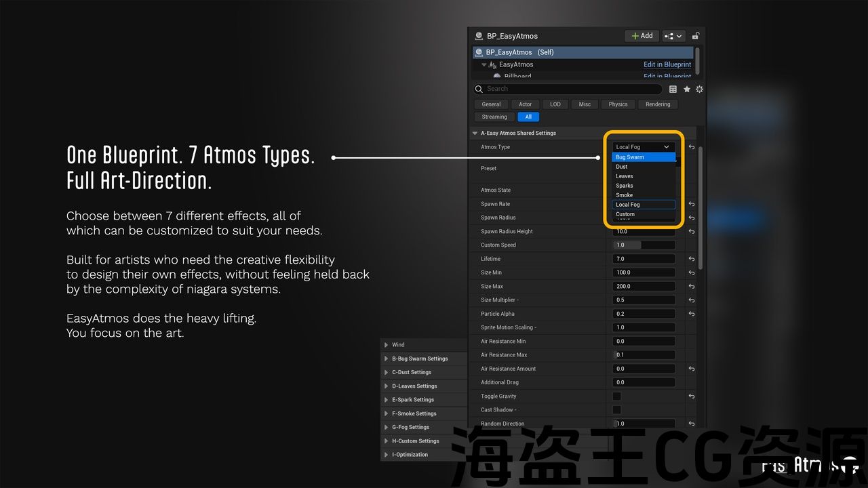Enable the Toggle Gravity checkbox
The width and height of the screenshot is (868, 488).
(616, 396)
